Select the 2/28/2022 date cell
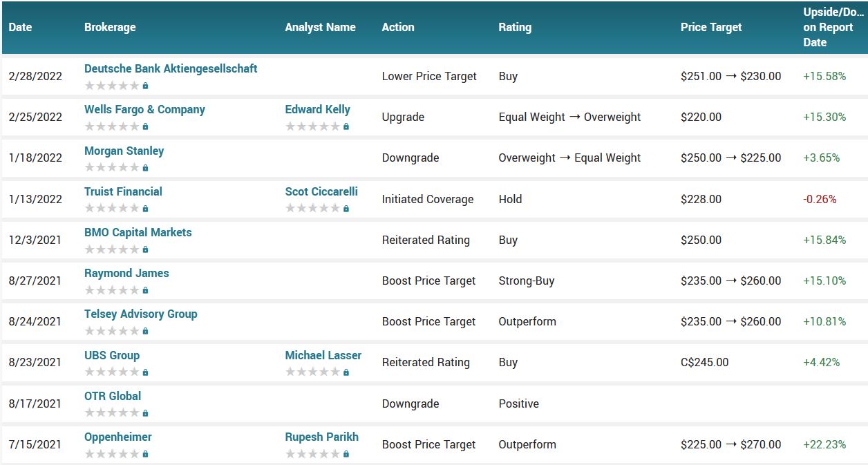 [35, 76]
